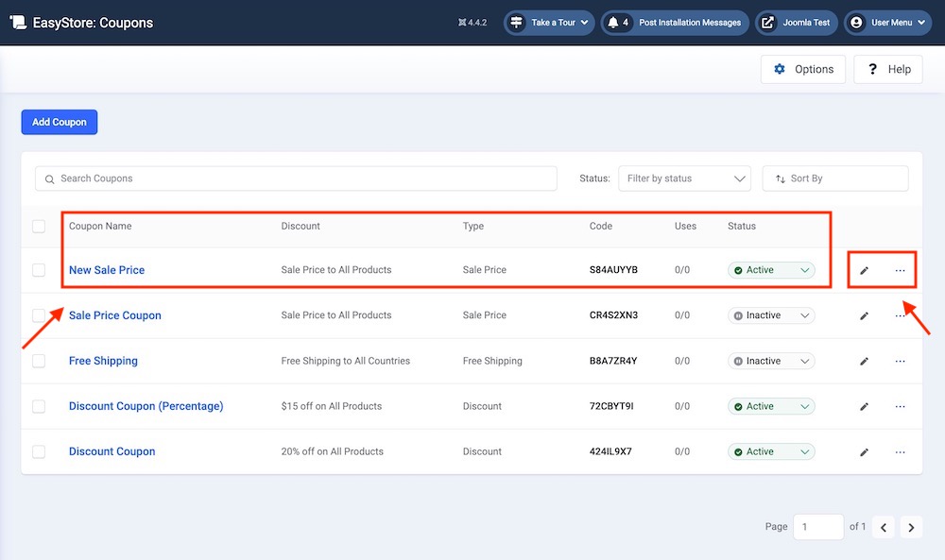Open three-dot menu for Free Shipping row

coord(900,362)
